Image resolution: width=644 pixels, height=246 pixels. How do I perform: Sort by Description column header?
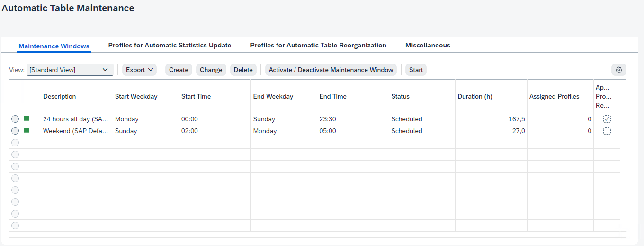pyautogui.click(x=77, y=96)
